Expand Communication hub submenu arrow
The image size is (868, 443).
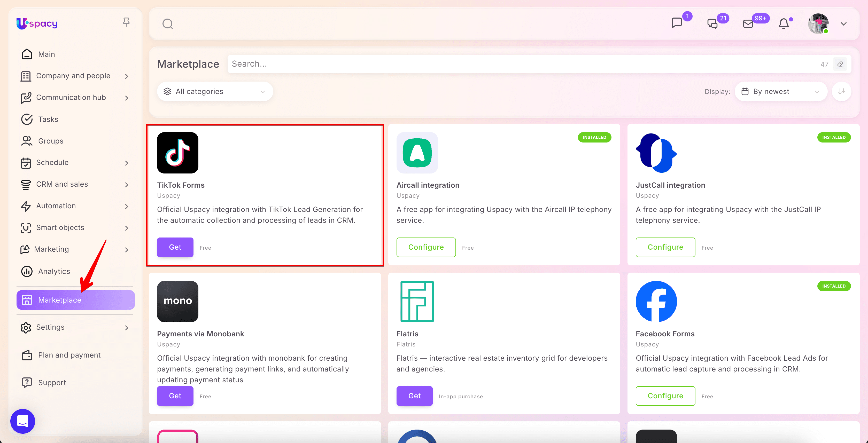[x=127, y=98]
